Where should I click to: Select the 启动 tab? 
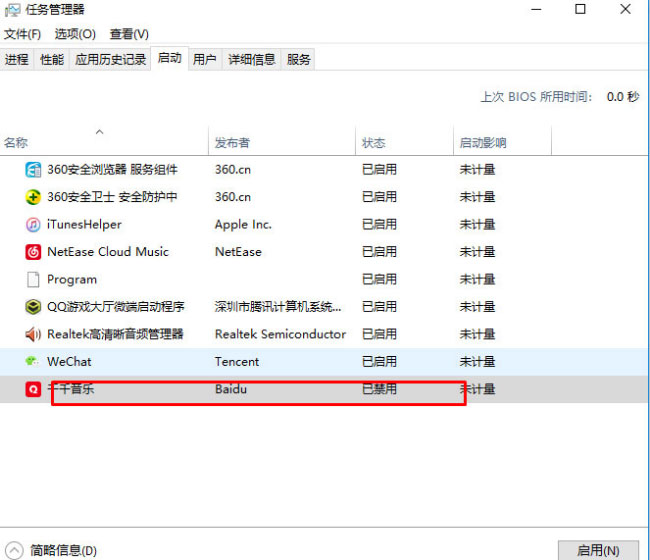pyautogui.click(x=170, y=58)
